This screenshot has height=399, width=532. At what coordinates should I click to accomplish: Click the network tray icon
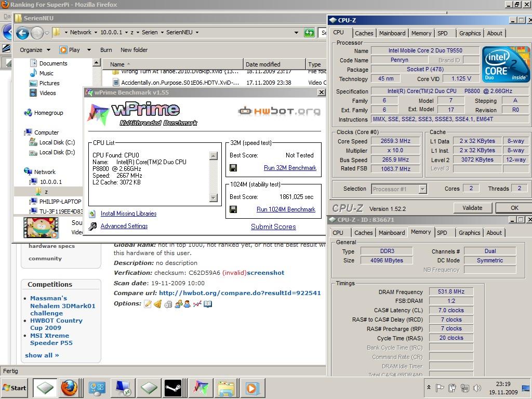click(x=464, y=388)
